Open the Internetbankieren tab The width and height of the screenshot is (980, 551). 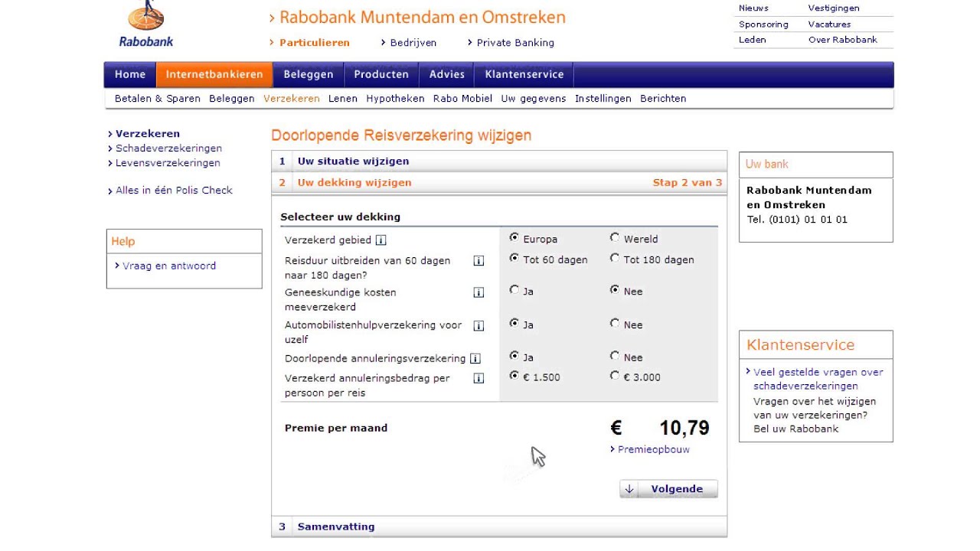pos(214,74)
